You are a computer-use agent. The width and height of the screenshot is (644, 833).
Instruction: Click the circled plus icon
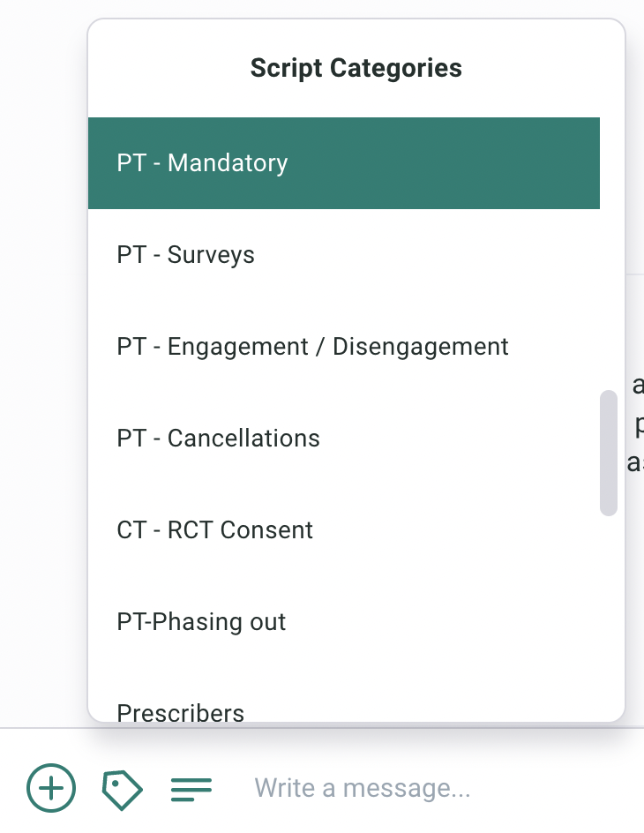point(51,788)
